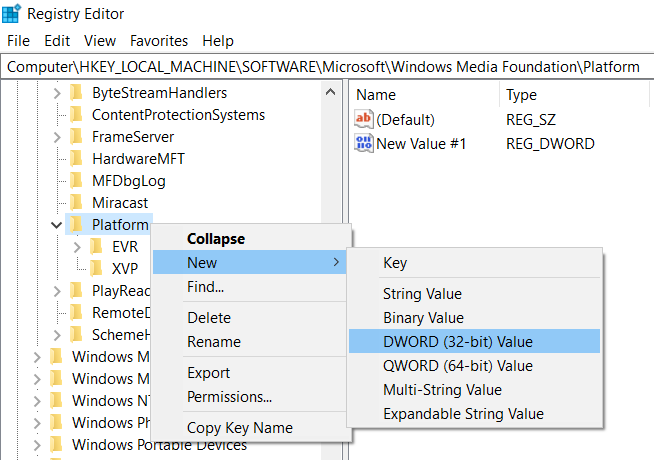The height and width of the screenshot is (460, 654).
Task: Expand the EVR key arrow
Action: [77, 246]
